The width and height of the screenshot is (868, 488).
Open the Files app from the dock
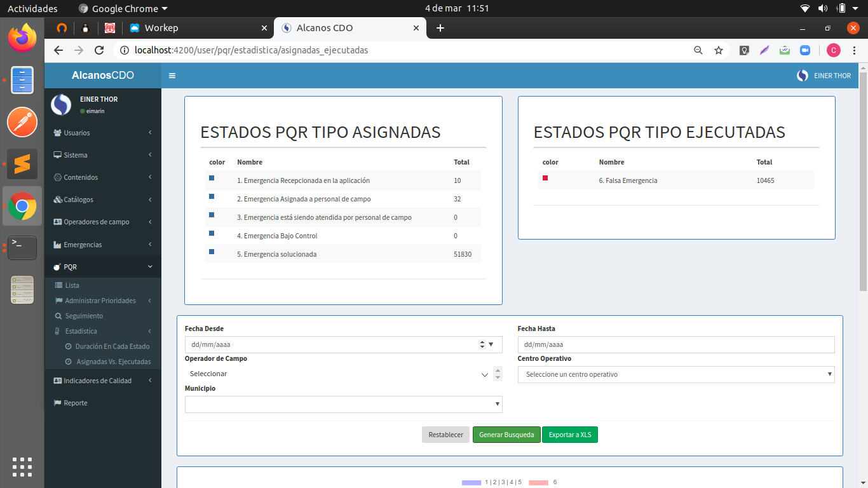[x=22, y=80]
